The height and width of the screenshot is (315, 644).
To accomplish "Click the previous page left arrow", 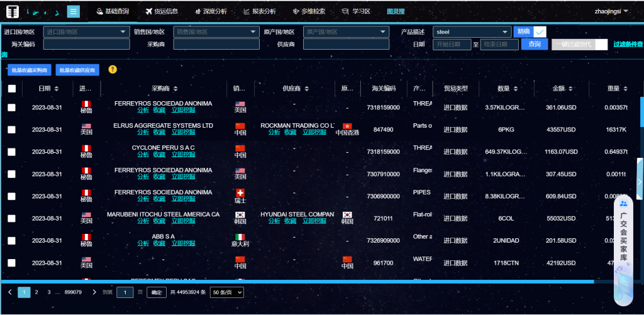I will pos(10,292).
